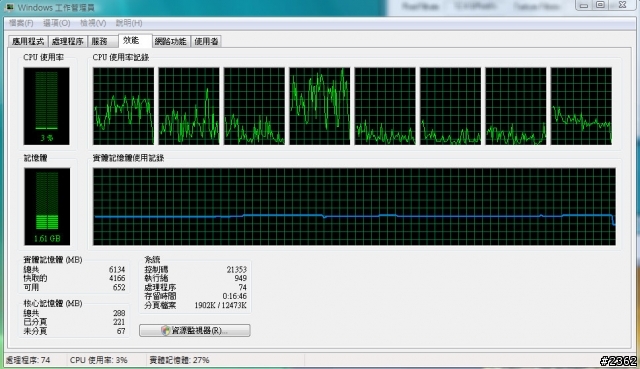Click status bar entry CPU 使用率: 3%
This screenshot has height=369, width=640.
pos(99,360)
